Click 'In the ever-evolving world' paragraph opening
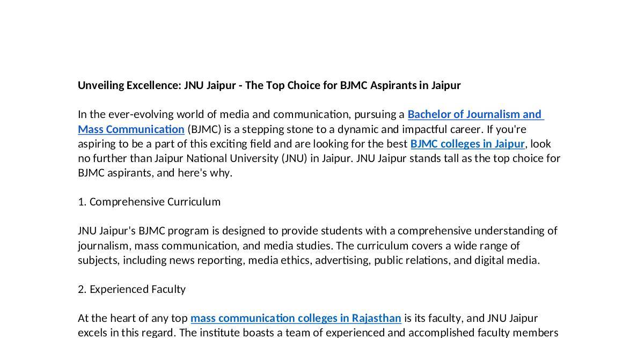 [x=140, y=114]
